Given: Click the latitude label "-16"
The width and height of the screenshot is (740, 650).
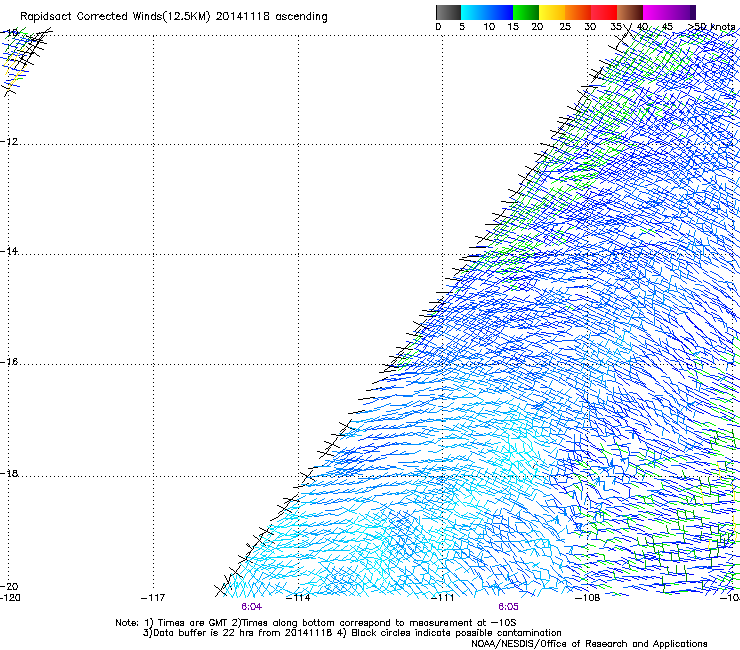Looking at the screenshot, I should pyautogui.click(x=9, y=362).
